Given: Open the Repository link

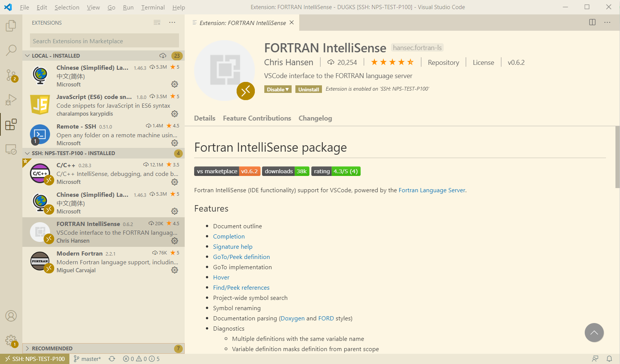Looking at the screenshot, I should coord(443,63).
